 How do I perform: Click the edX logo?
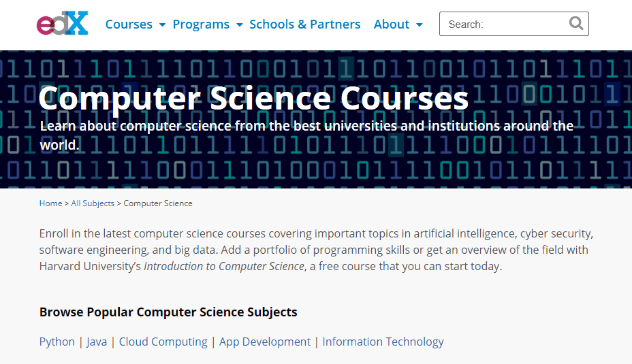(62, 23)
